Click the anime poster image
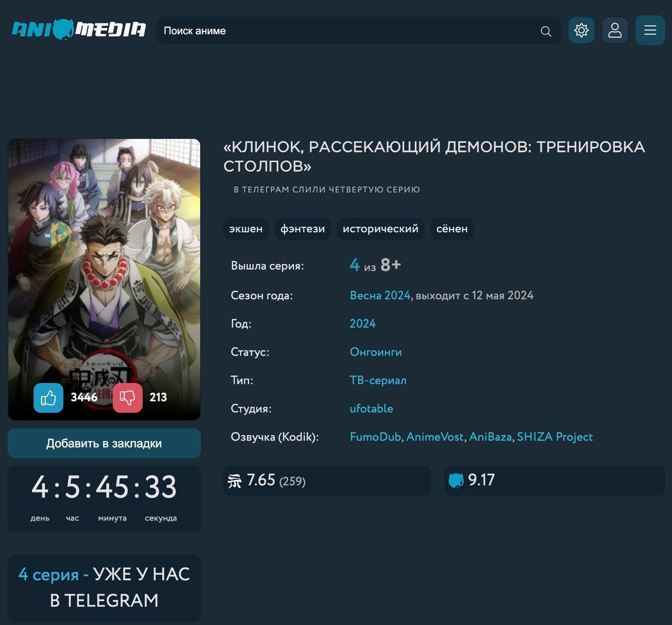 click(104, 279)
